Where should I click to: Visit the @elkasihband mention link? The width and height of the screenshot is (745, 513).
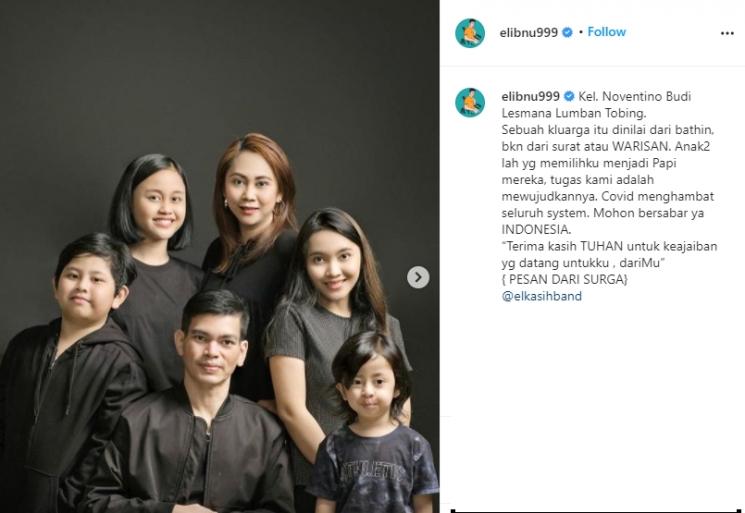(542, 296)
